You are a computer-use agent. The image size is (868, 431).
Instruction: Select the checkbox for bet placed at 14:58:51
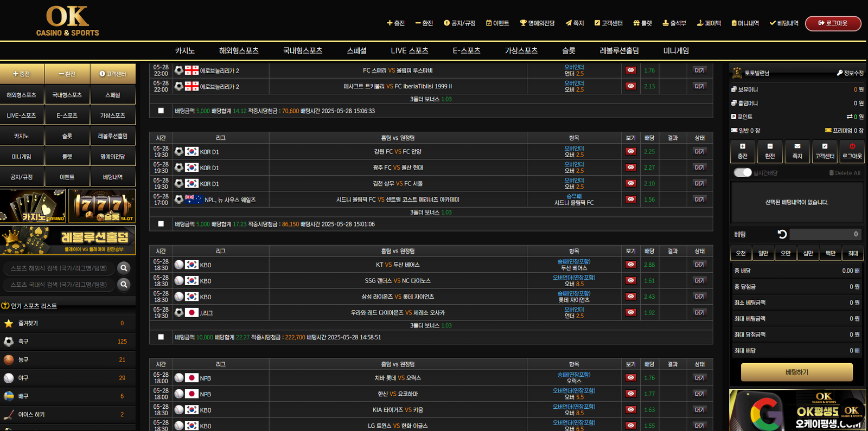coord(161,337)
